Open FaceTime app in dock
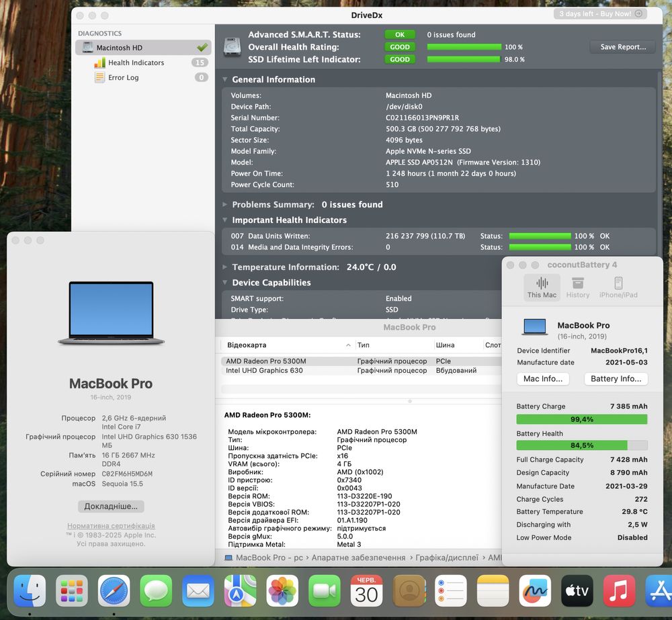 325,591
